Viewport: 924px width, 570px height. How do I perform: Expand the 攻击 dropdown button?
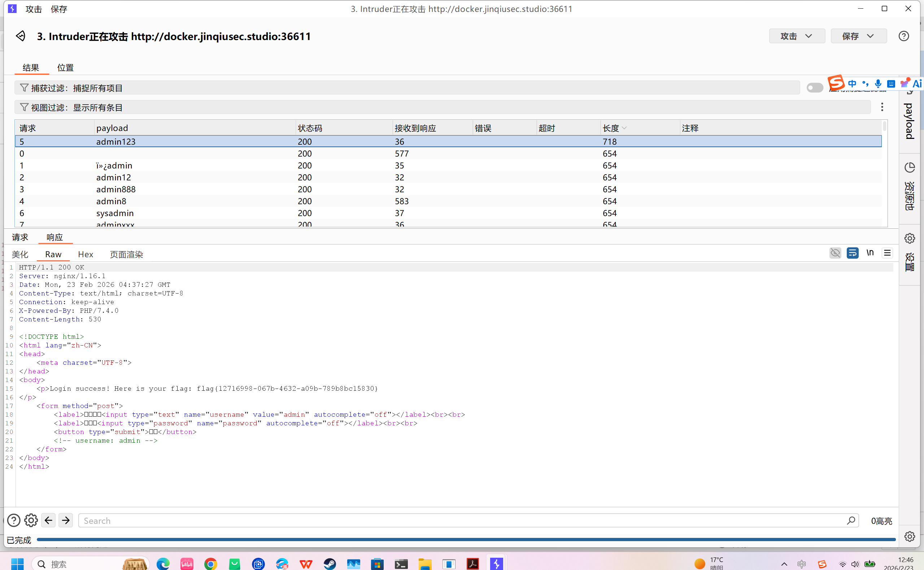pos(797,36)
